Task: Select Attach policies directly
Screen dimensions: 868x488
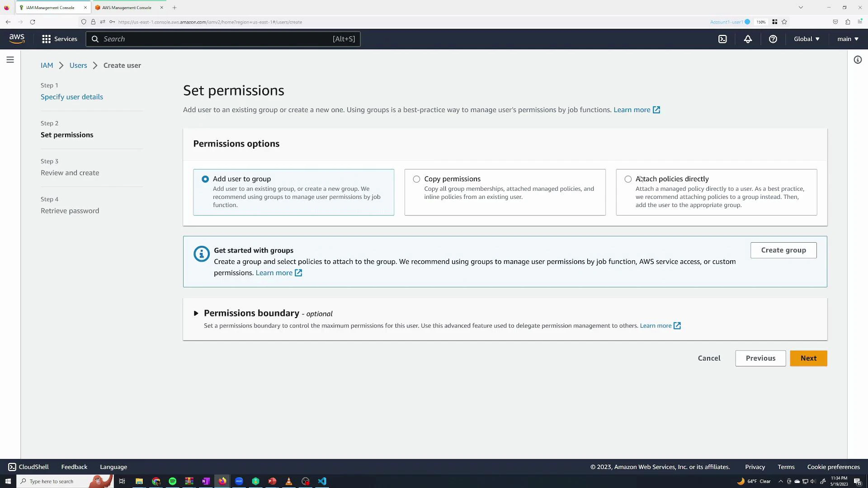Action: 628,179
